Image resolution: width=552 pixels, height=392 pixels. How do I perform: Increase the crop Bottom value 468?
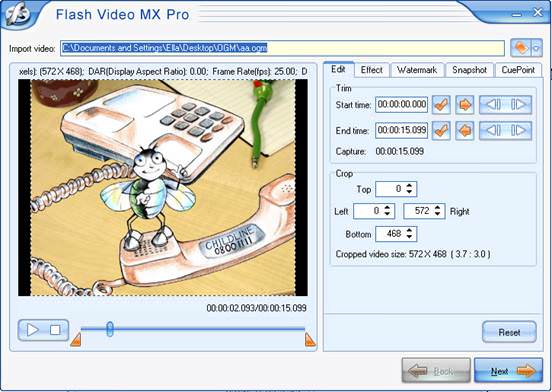tap(409, 230)
